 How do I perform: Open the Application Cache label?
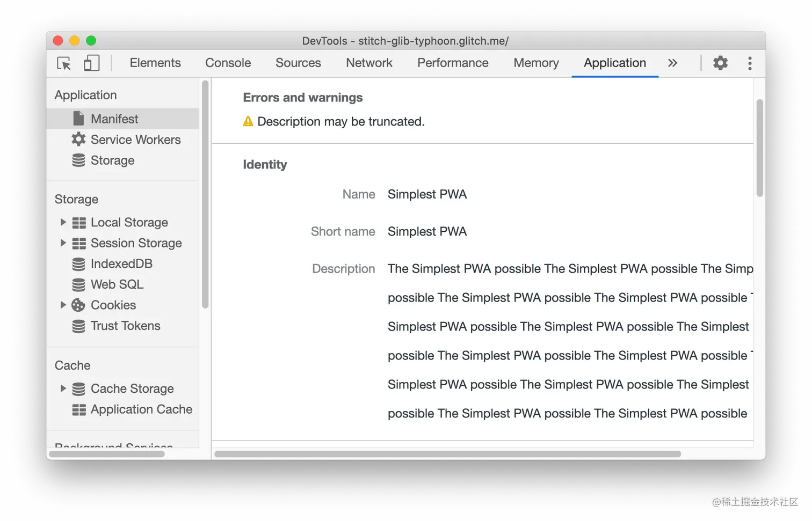[x=141, y=409]
